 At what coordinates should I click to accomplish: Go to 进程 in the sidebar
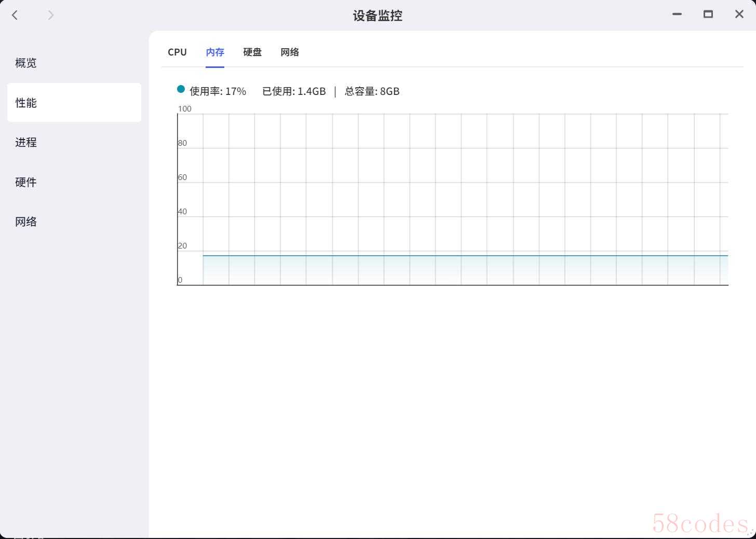click(26, 143)
